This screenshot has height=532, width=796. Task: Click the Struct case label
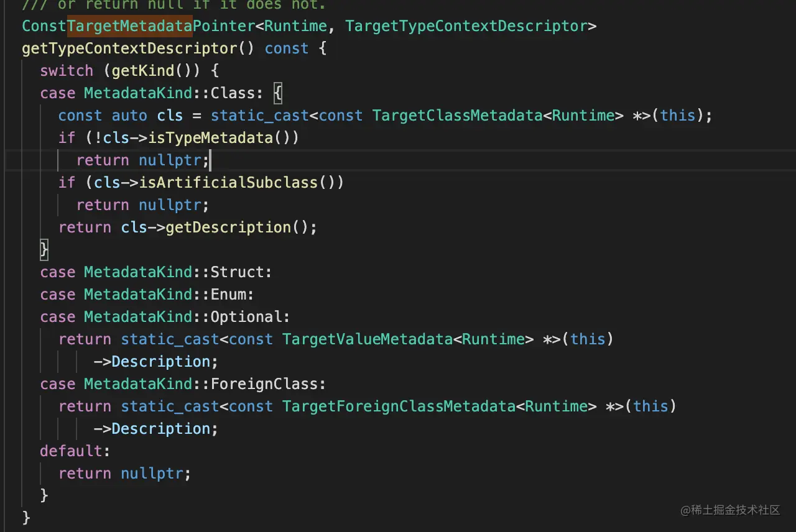(156, 272)
